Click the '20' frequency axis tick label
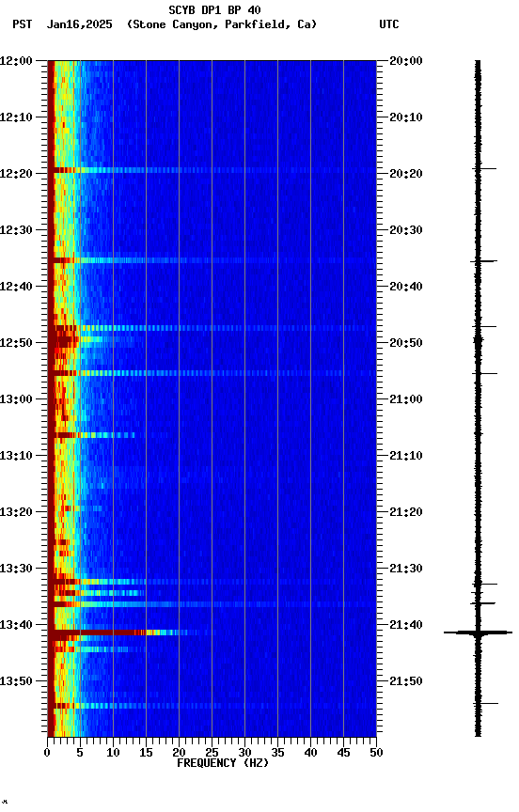The image size is (519, 812). click(x=179, y=754)
